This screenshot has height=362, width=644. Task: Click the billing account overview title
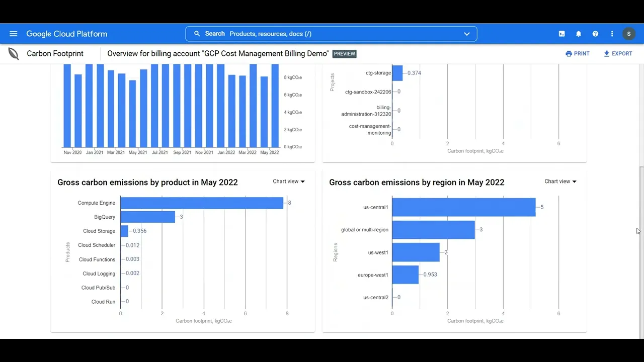(x=218, y=54)
